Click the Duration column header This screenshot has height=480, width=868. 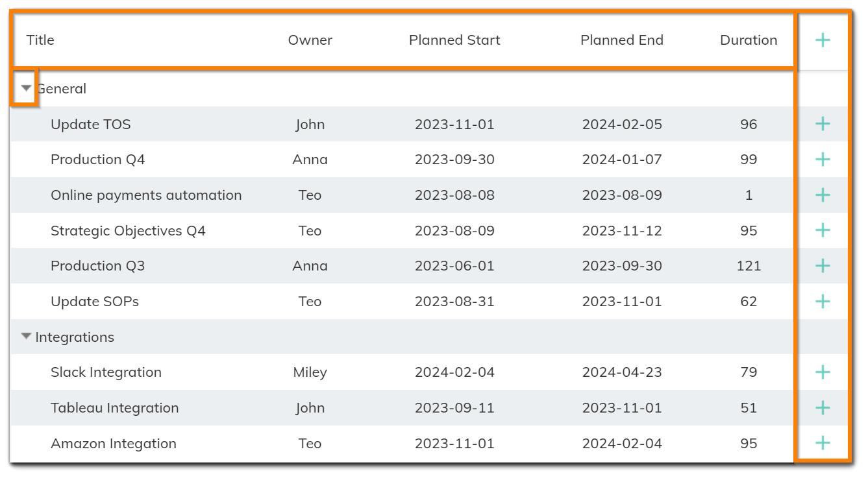tap(749, 40)
